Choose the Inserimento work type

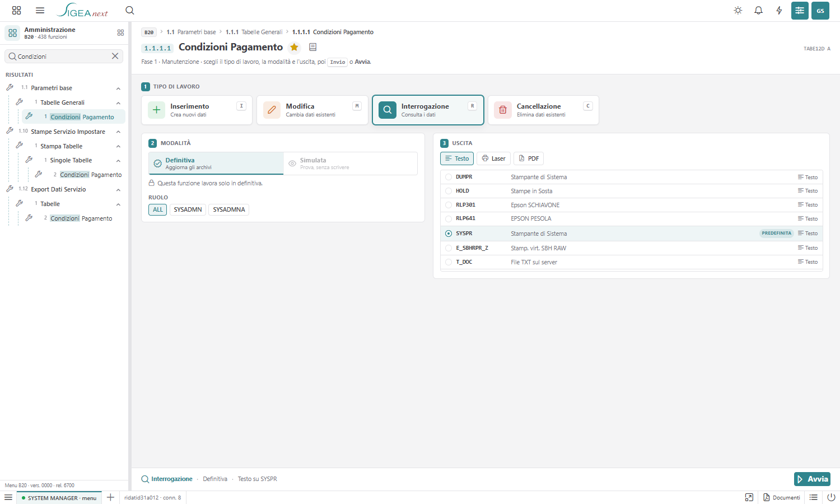point(197,110)
